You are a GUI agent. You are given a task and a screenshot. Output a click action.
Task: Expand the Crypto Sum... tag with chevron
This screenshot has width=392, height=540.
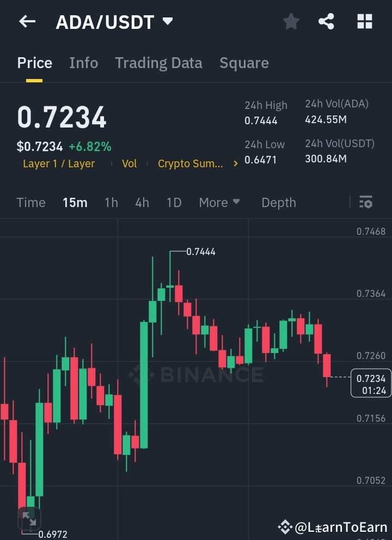234,163
